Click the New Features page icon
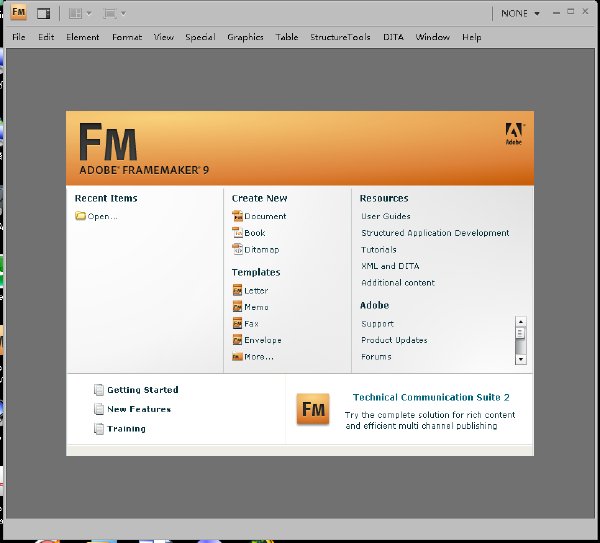Viewport: 600px width, 543px height. [99, 409]
